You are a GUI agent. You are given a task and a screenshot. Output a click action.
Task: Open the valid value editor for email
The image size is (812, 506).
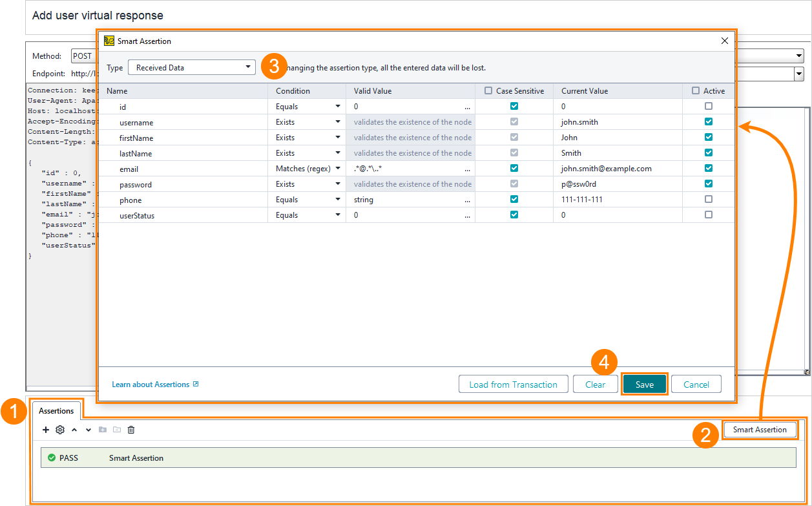click(x=467, y=169)
